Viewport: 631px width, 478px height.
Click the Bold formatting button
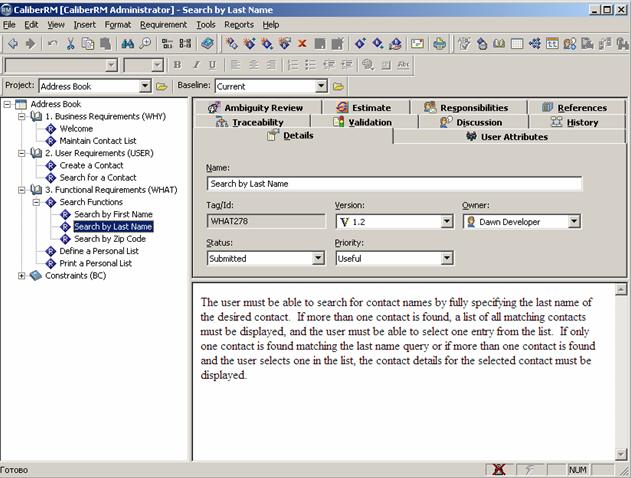pyautogui.click(x=177, y=65)
